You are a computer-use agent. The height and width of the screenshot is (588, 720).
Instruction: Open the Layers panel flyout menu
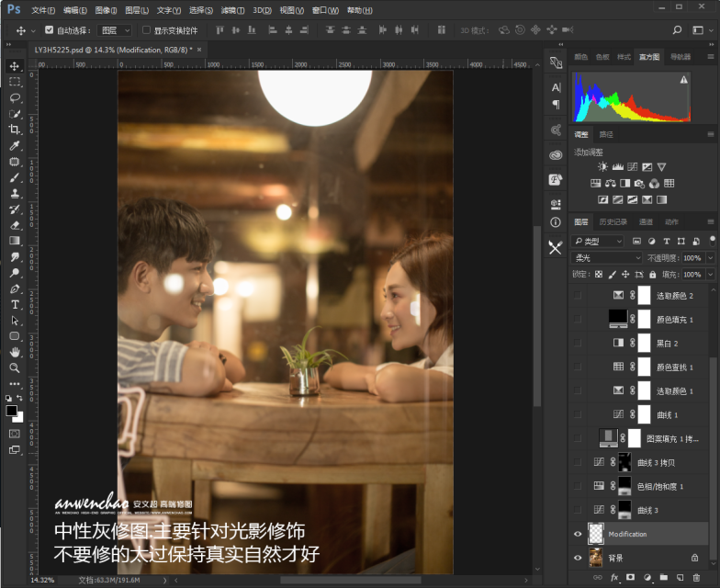[x=711, y=222]
